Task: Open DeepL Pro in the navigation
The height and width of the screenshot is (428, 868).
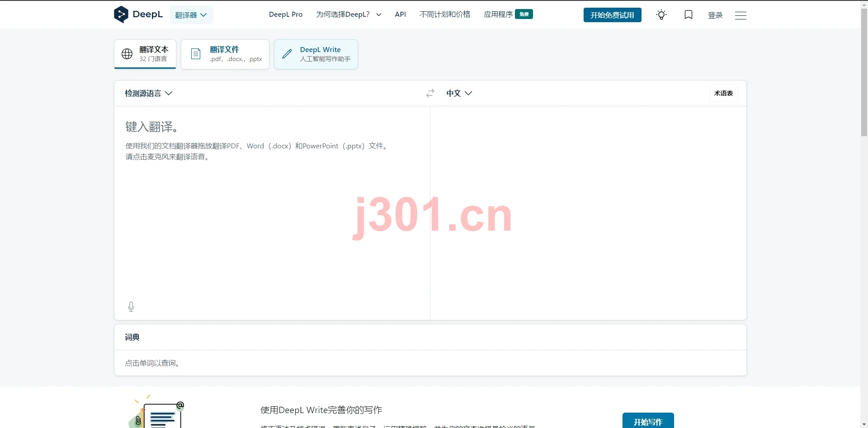Action: [286, 14]
